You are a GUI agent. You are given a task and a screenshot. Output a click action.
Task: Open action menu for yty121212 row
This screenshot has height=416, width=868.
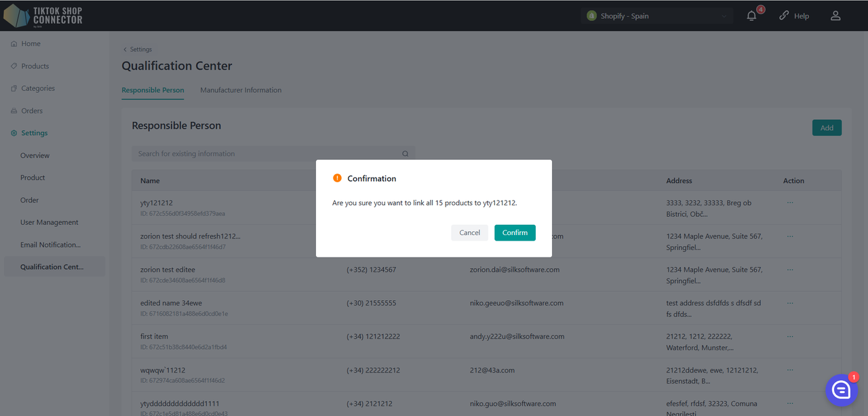(x=790, y=203)
